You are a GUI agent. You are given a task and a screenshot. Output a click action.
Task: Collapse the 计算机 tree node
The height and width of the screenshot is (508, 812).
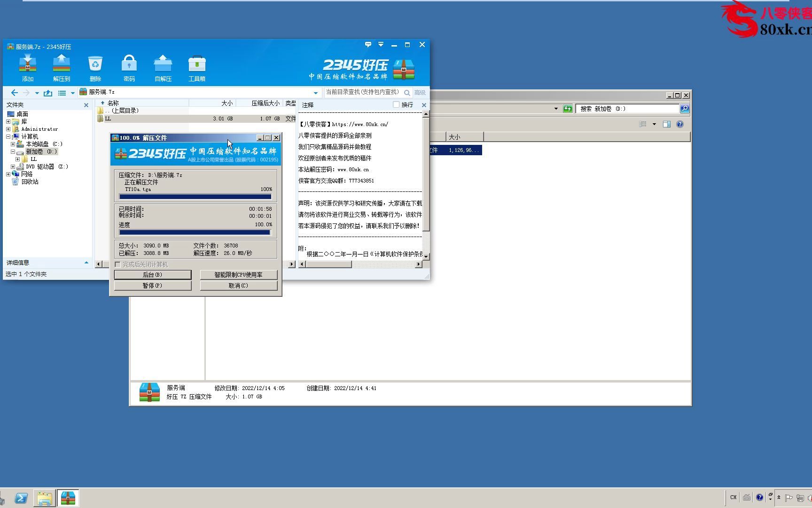point(8,136)
